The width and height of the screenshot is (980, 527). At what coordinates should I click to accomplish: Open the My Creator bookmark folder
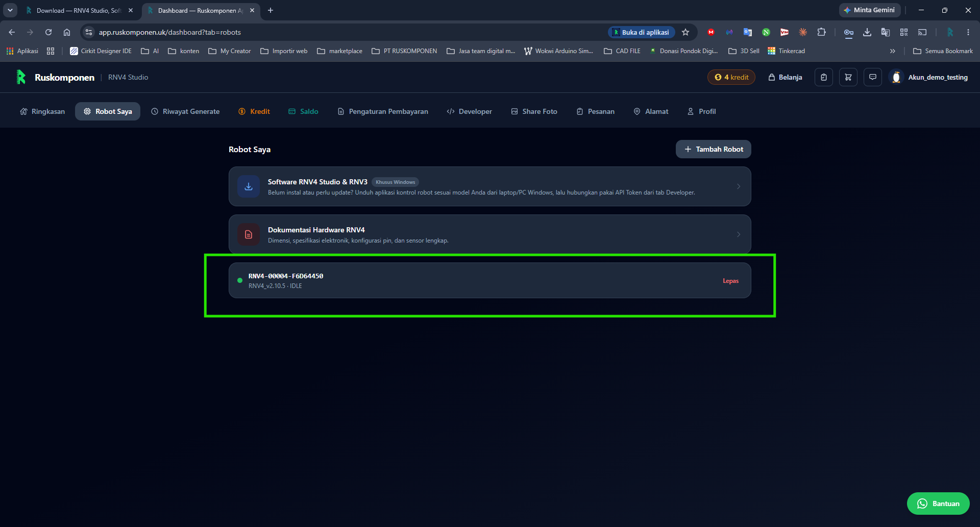pyautogui.click(x=230, y=51)
